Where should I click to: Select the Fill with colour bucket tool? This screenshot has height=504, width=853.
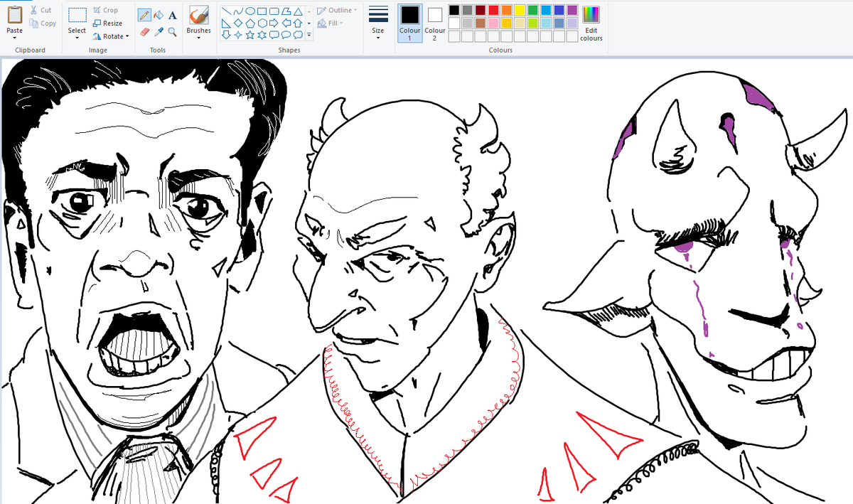159,15
